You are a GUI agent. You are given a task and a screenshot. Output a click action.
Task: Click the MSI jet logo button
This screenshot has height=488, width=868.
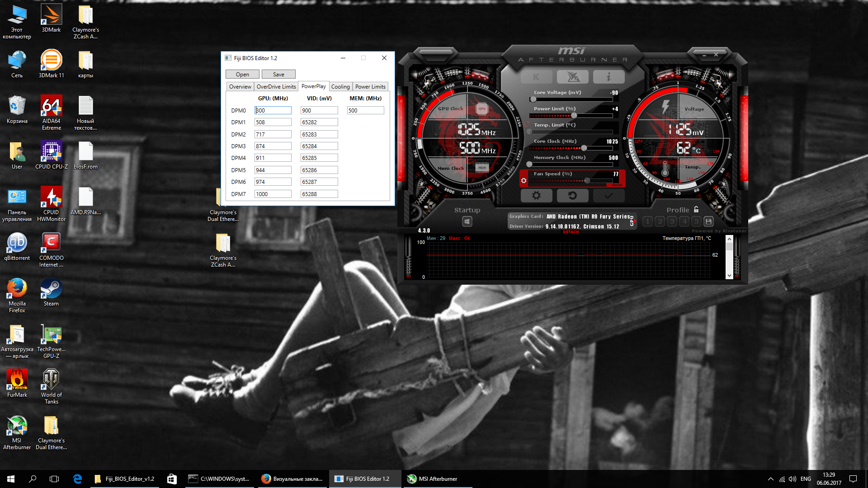(572, 77)
